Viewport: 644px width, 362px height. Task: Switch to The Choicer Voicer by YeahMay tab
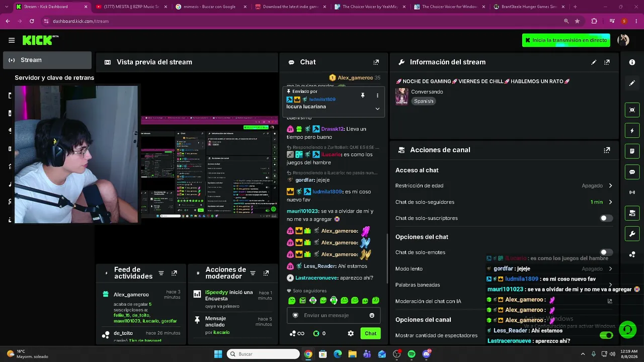coord(369,7)
